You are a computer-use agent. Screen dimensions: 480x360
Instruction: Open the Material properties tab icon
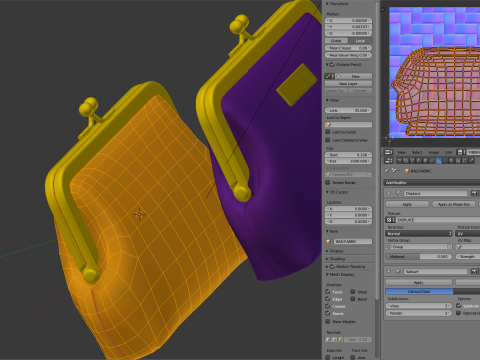click(452, 160)
